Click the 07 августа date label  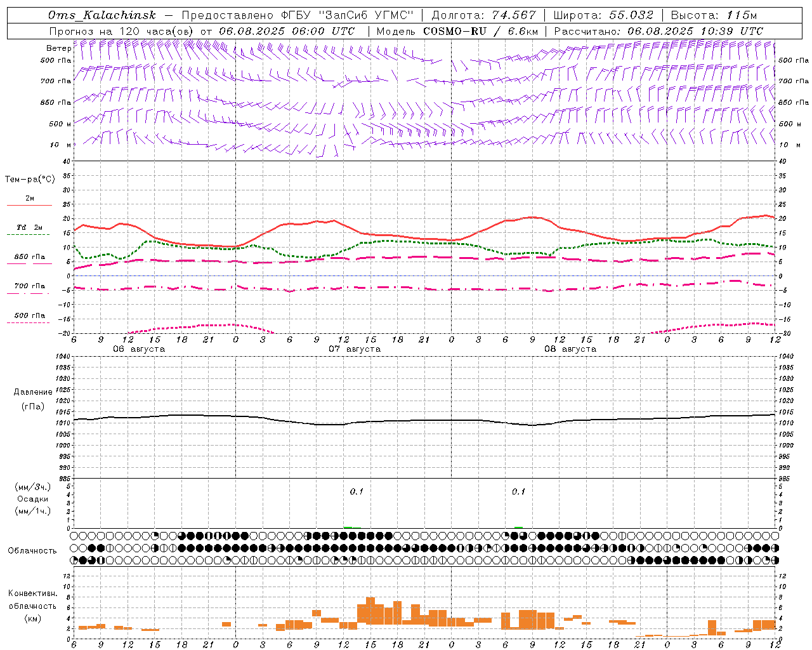(x=355, y=349)
